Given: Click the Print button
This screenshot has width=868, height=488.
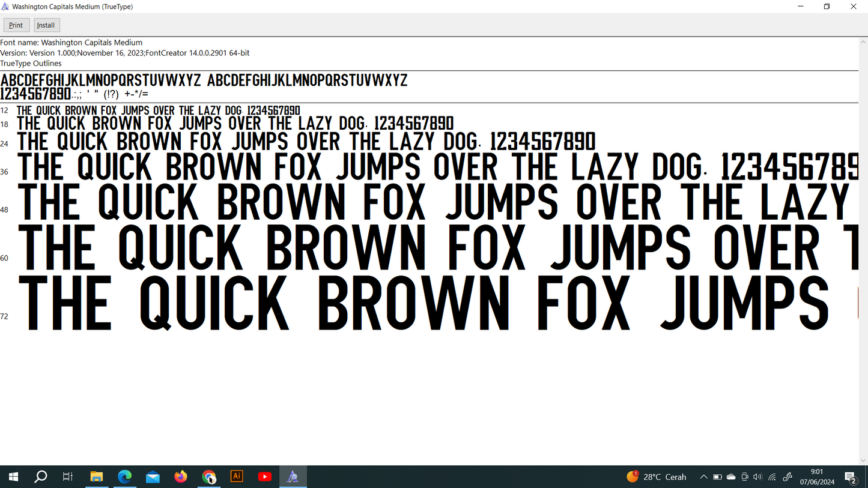Looking at the screenshot, I should tap(16, 25).
